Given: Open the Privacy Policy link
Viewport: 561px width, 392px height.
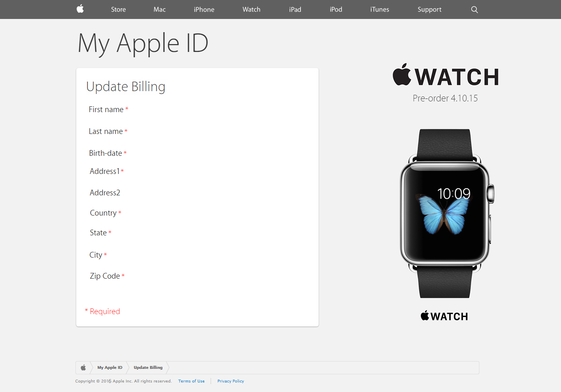Looking at the screenshot, I should click(231, 381).
